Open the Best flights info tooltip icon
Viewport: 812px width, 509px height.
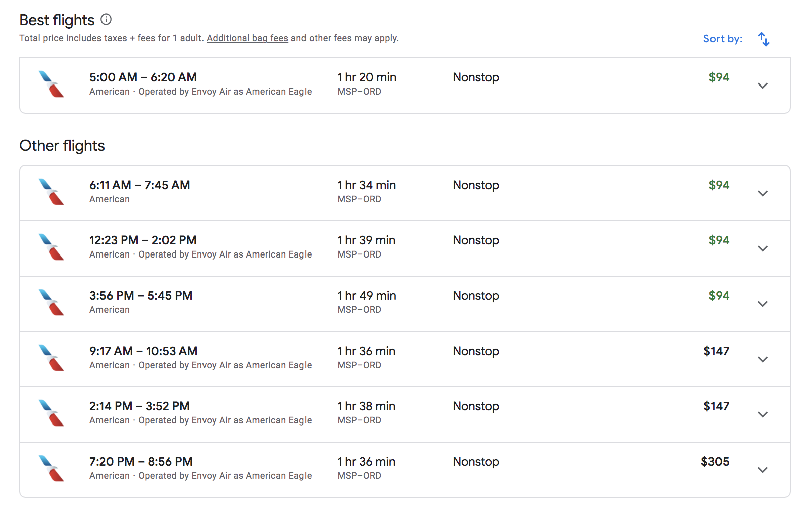click(x=106, y=20)
